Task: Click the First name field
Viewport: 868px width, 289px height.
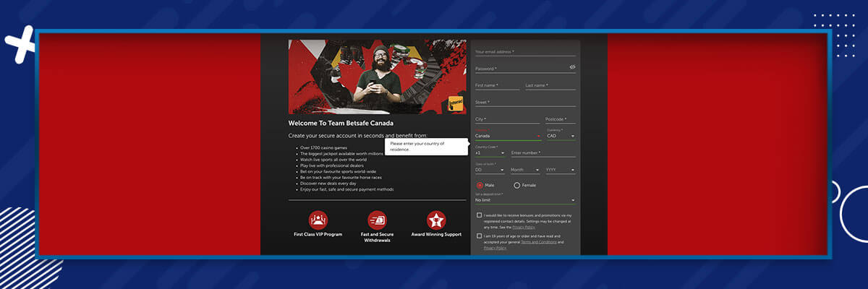Action: click(x=498, y=85)
